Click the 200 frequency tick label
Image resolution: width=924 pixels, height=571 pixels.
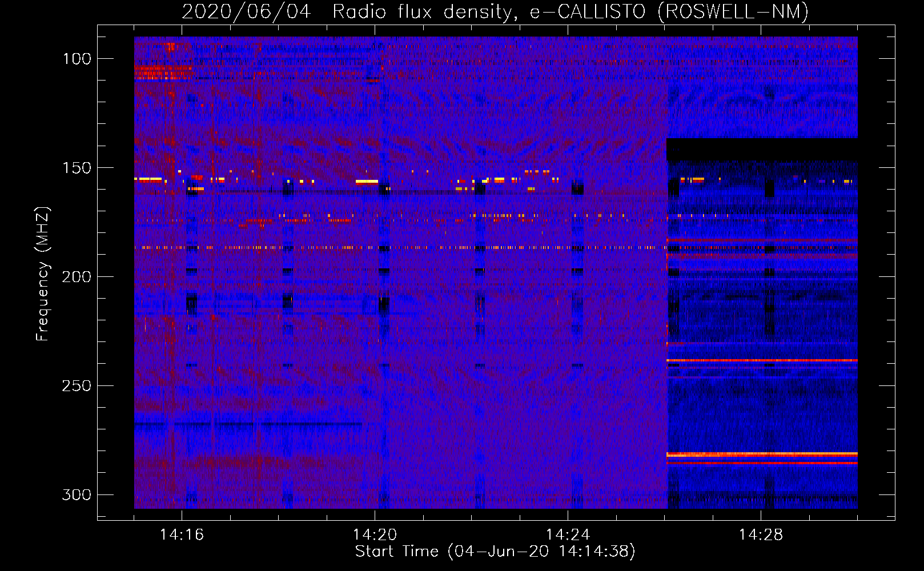click(x=77, y=277)
